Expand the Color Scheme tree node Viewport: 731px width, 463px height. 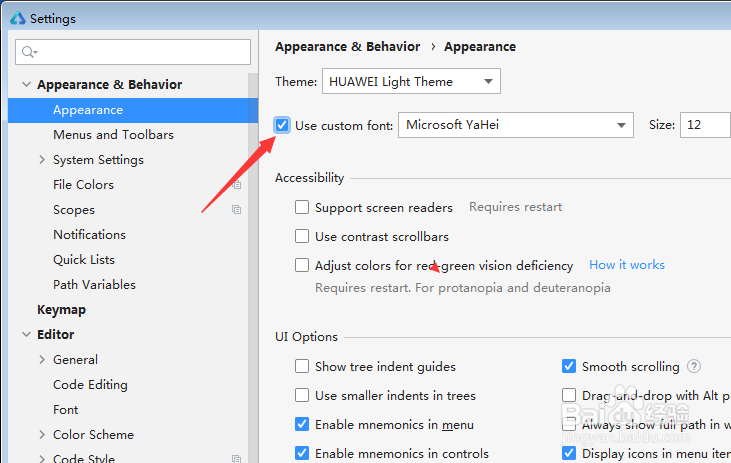[42, 435]
